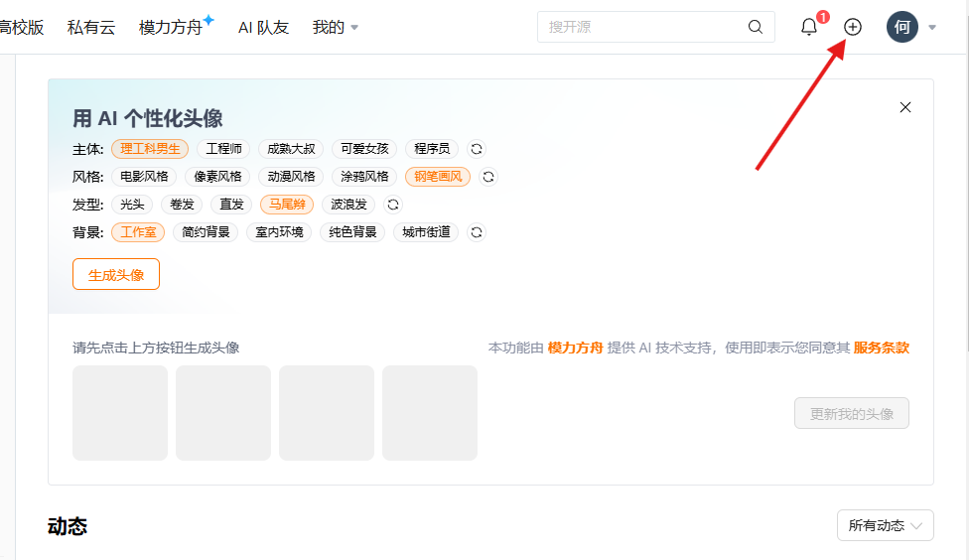Image resolution: width=969 pixels, height=560 pixels.
Task: Toggle the 工作室 background tag
Action: [138, 232]
